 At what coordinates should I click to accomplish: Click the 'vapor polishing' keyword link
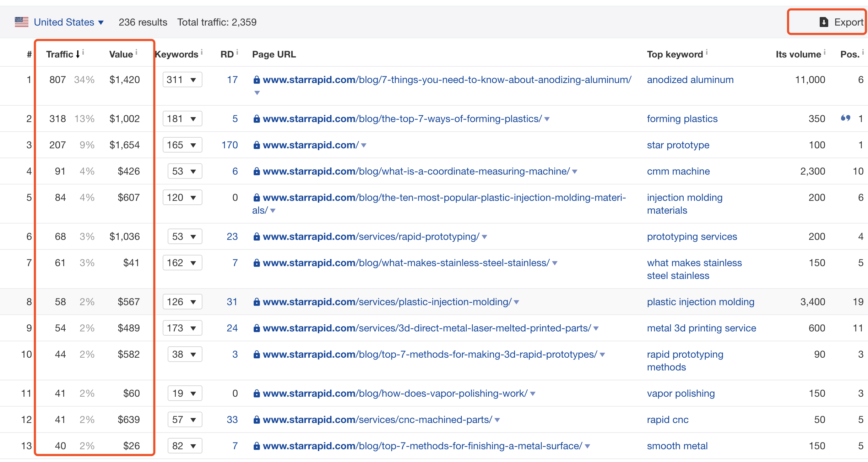[x=680, y=394]
